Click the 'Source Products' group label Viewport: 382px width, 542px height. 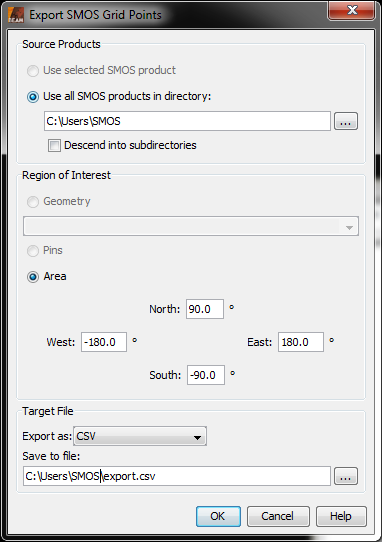[x=61, y=44]
